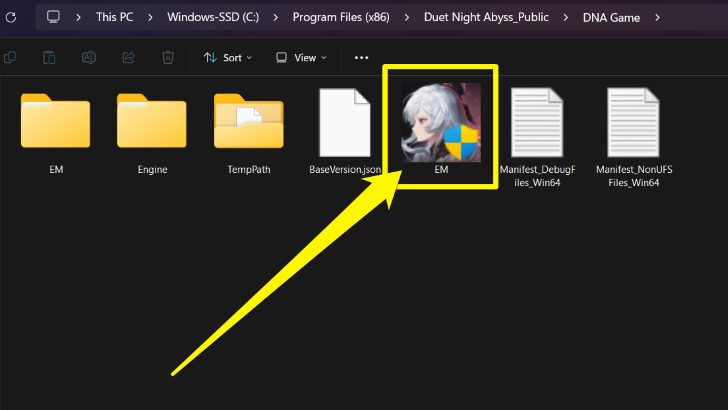Select the BaseVersion.json file

click(x=345, y=123)
